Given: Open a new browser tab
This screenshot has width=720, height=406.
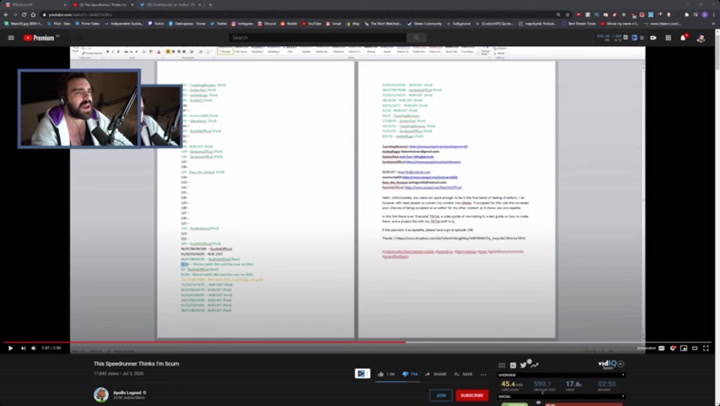Looking at the screenshot, I should (210, 5).
